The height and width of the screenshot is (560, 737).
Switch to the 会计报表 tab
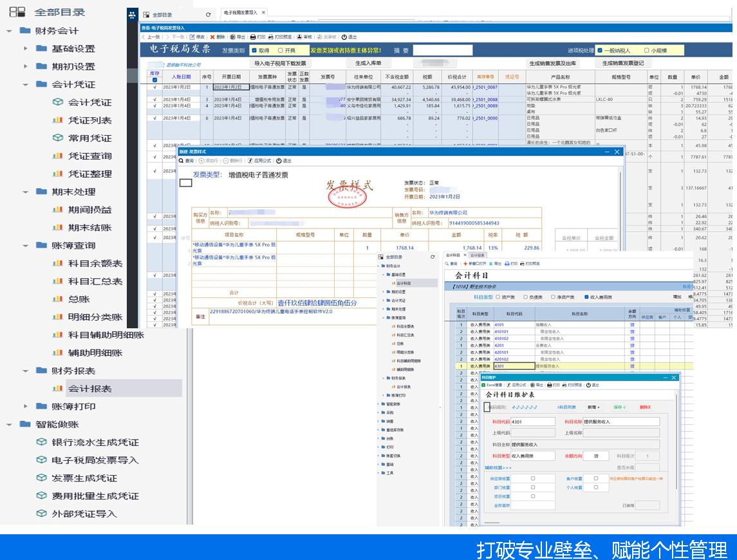click(477, 256)
